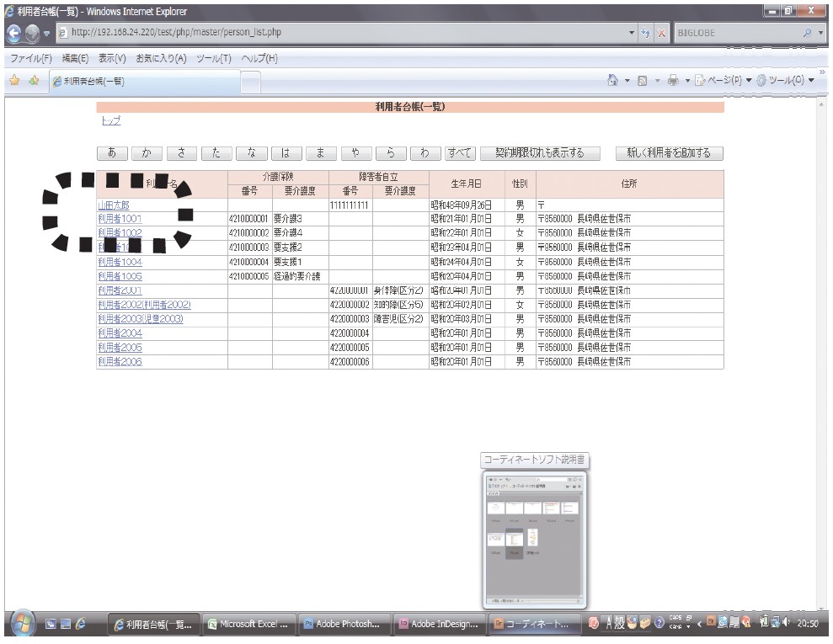Click the Home icon in command bar
The width and height of the screenshot is (833, 644).
pos(612,80)
